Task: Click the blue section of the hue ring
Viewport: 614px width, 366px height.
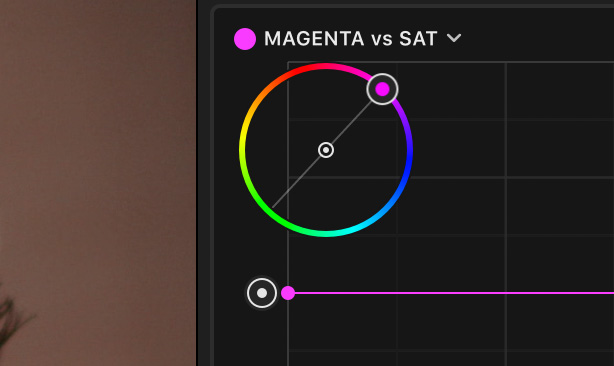Action: [407, 172]
